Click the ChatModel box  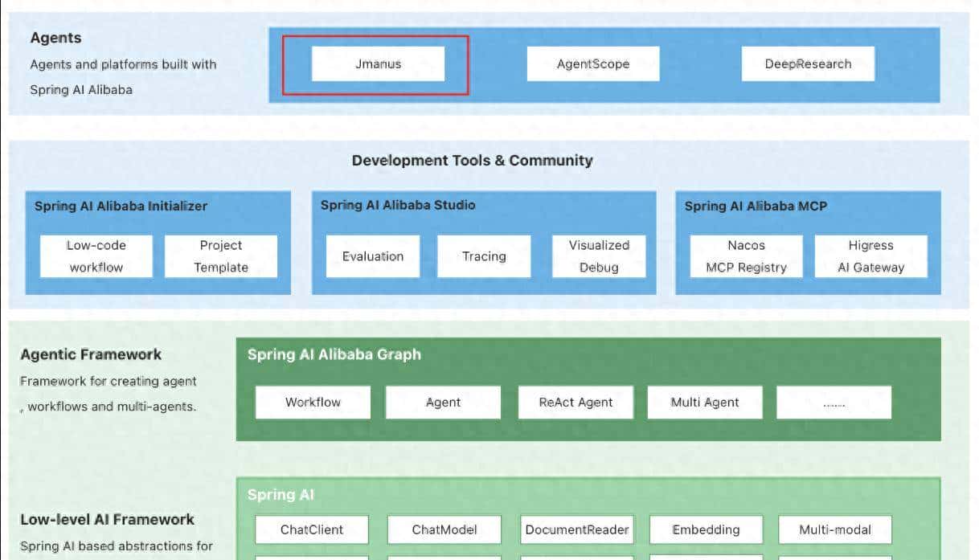pos(444,529)
